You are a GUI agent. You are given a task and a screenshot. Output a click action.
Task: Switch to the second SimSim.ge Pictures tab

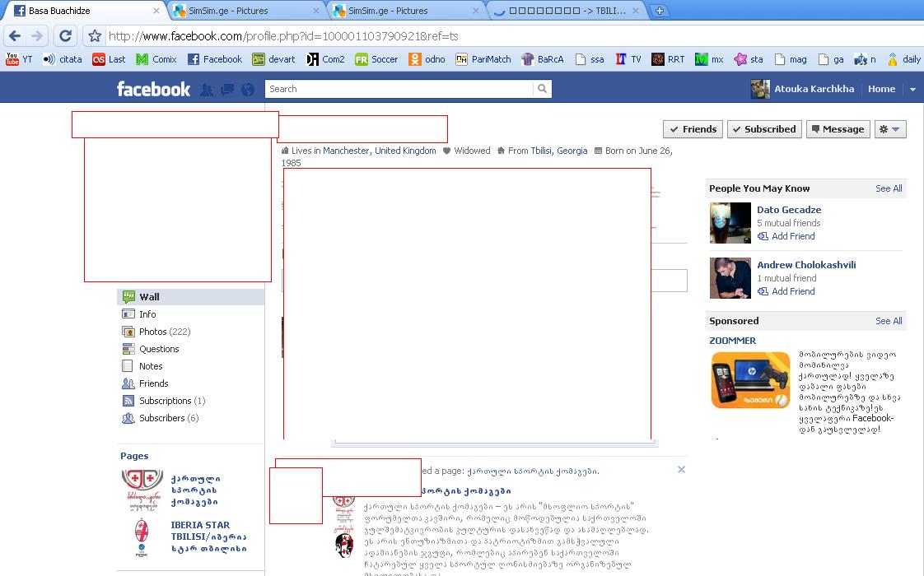tap(406, 11)
